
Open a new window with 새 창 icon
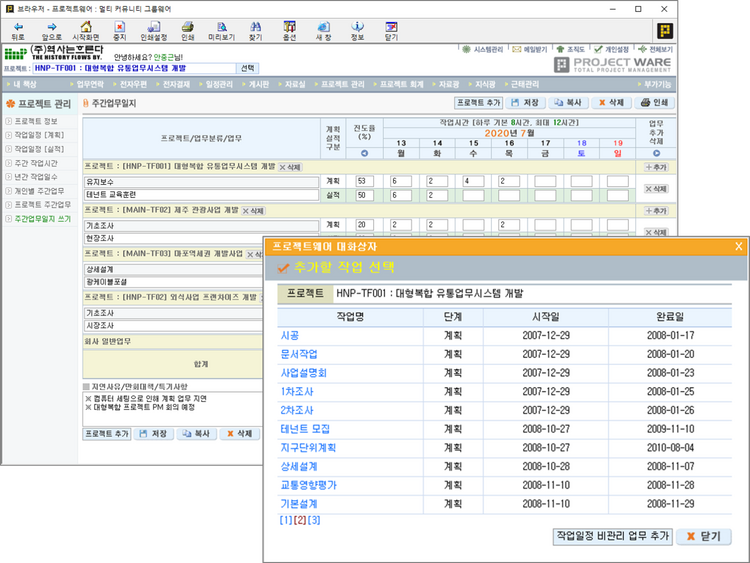[323, 31]
